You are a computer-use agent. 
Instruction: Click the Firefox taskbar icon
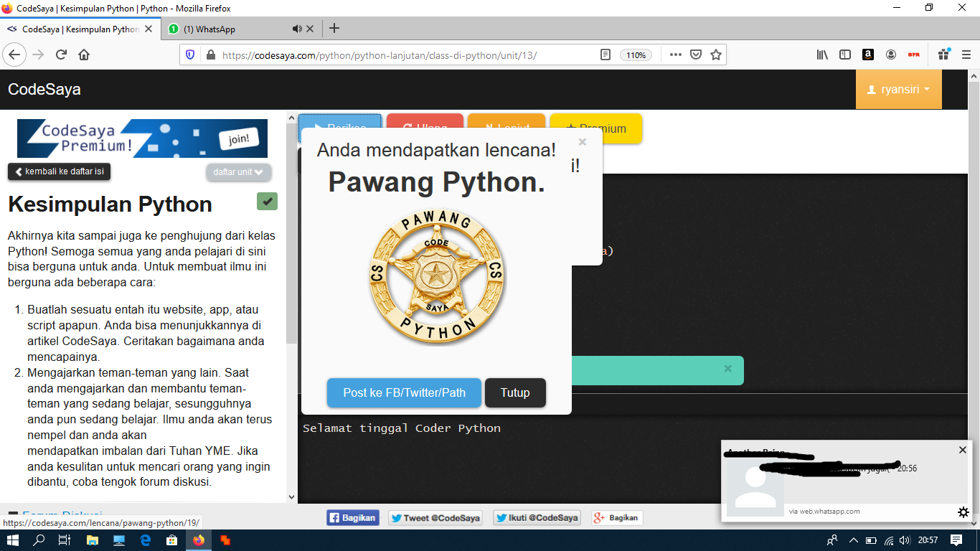pyautogui.click(x=198, y=540)
